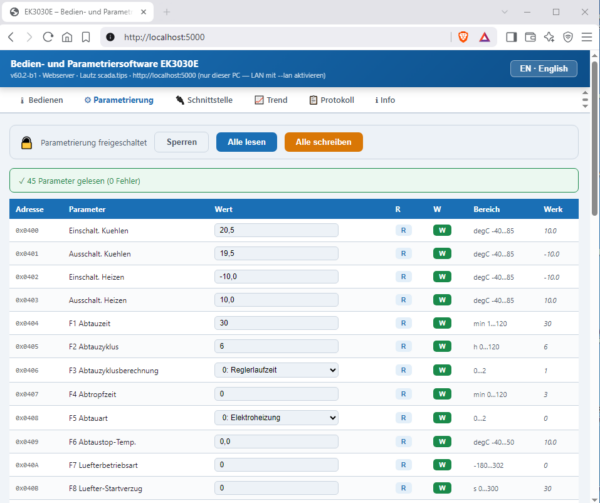Click W write for F7 Luefterbetriebsart
Viewport: 600px width, 503px height.
(442, 465)
